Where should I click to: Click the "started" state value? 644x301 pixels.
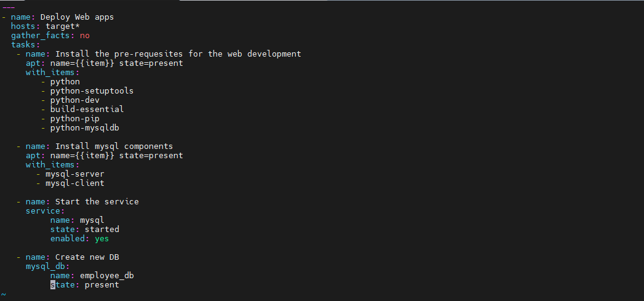101,229
